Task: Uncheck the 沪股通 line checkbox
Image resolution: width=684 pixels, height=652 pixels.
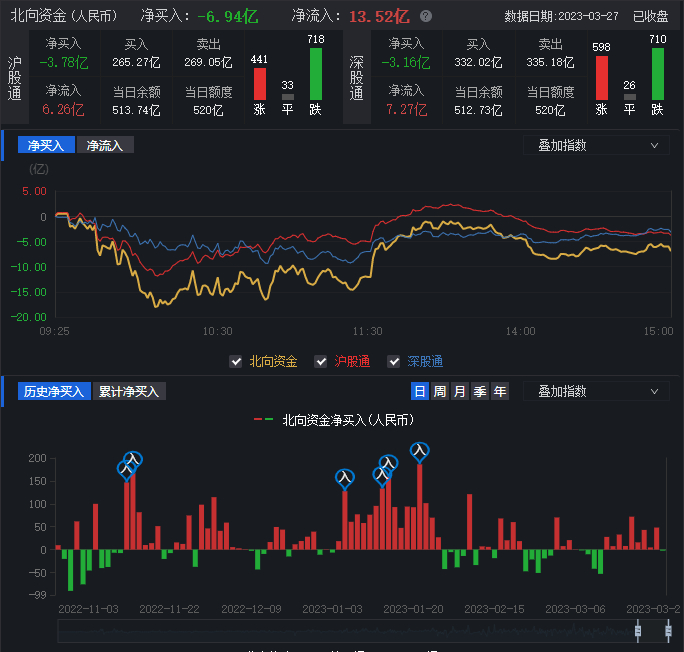Action: (x=321, y=362)
